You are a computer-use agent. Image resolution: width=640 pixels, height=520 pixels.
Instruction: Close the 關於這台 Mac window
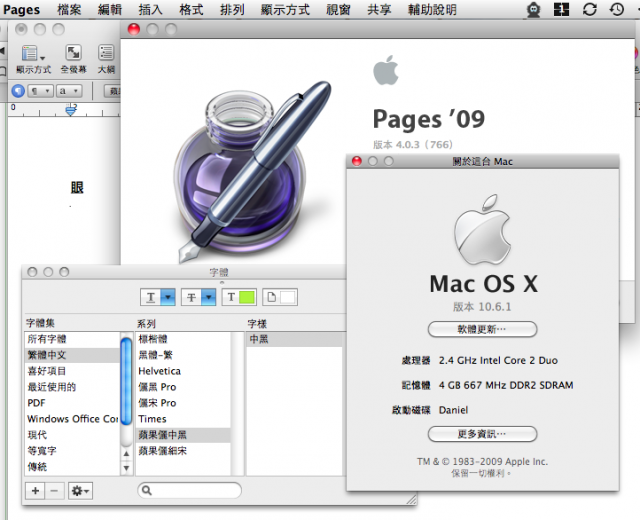[x=357, y=161]
